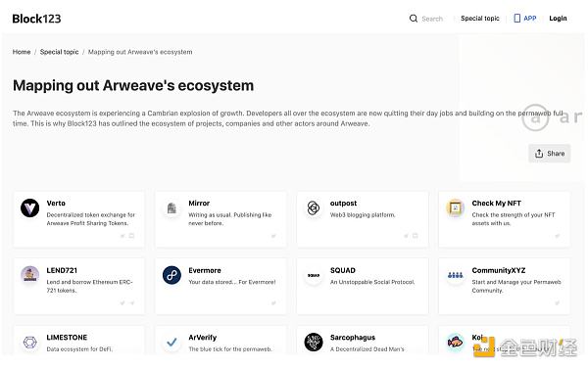Click the Login link
The width and height of the screenshot is (588, 368).
[558, 19]
